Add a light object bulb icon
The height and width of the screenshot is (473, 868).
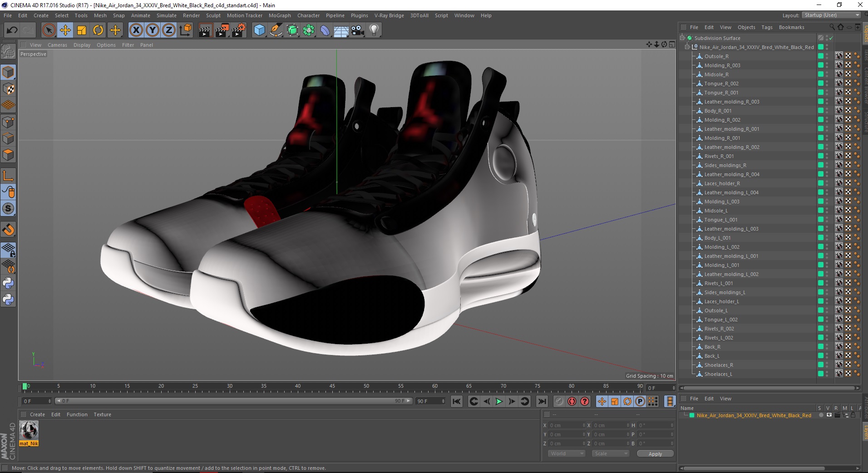374,30
